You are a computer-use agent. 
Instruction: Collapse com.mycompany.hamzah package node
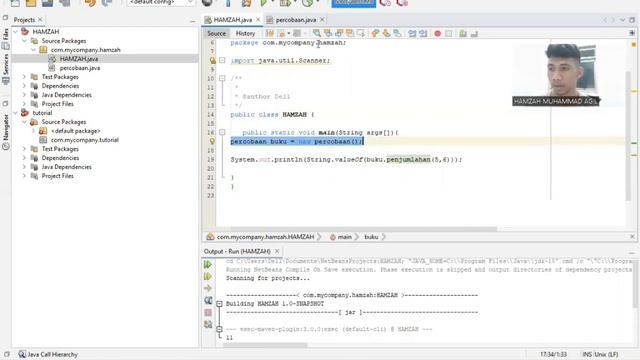pyautogui.click(x=33, y=50)
